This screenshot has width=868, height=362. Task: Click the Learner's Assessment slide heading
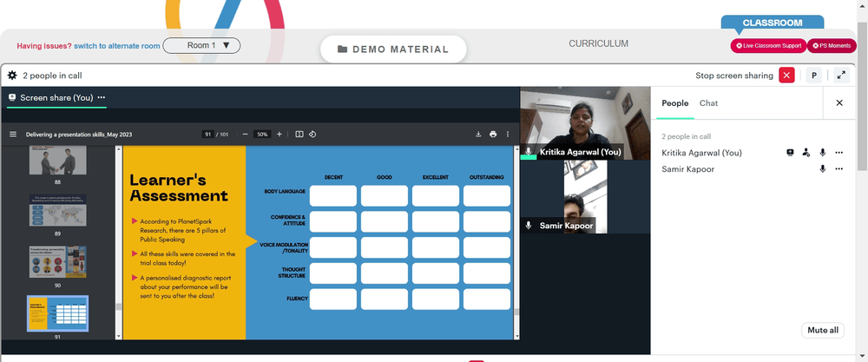click(178, 188)
